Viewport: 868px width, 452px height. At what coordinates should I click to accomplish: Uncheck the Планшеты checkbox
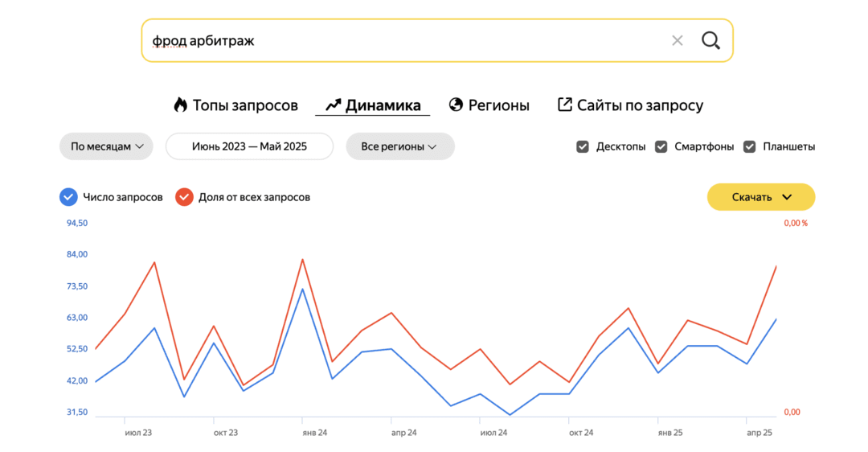pos(749,146)
